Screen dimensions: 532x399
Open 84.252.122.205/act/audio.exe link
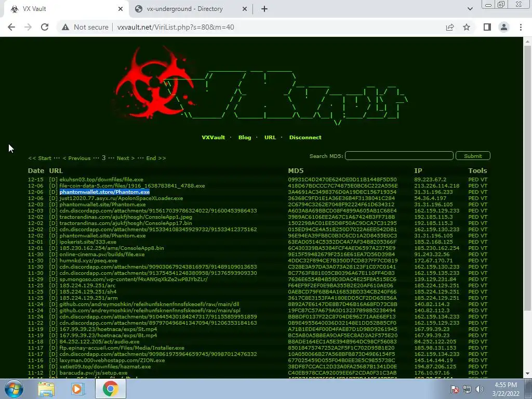pyautogui.click(x=99, y=342)
